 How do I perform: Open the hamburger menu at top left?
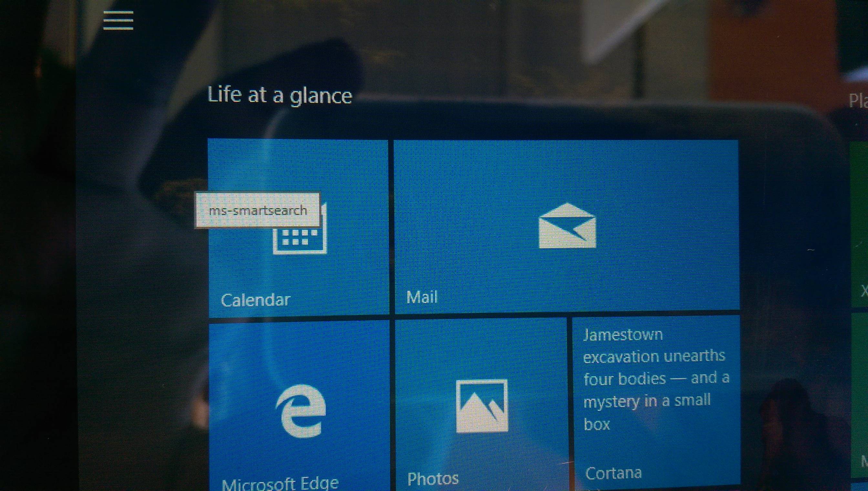pos(118,20)
